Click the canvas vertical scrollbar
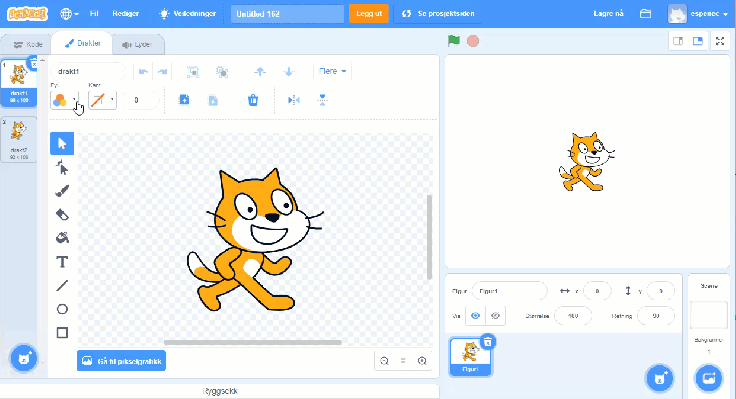This screenshot has width=736, height=399. [429, 238]
